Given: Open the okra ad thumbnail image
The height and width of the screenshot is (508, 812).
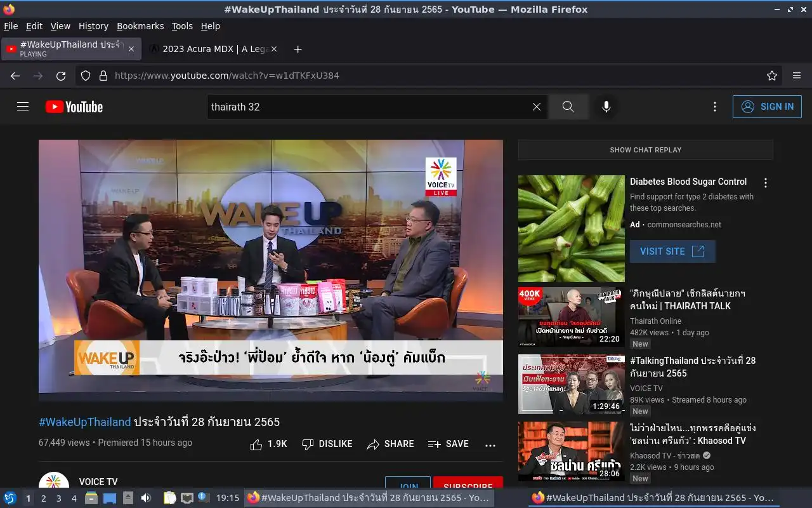Looking at the screenshot, I should (x=572, y=229).
